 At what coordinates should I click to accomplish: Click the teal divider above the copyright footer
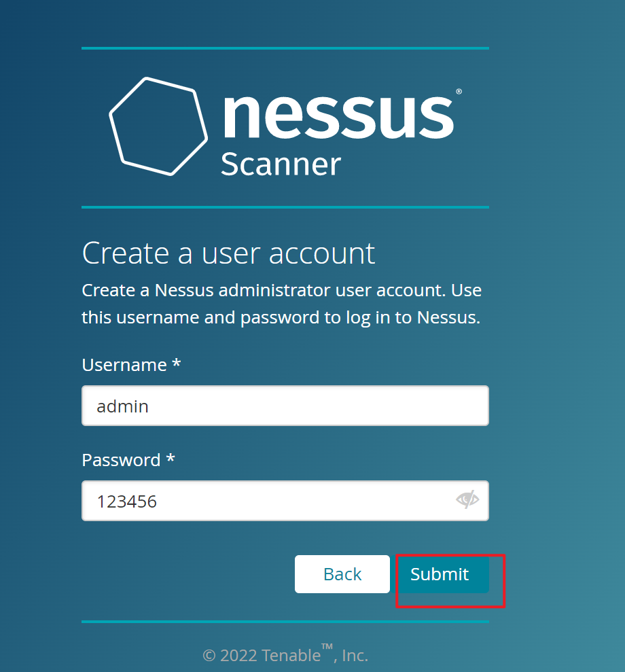285,622
